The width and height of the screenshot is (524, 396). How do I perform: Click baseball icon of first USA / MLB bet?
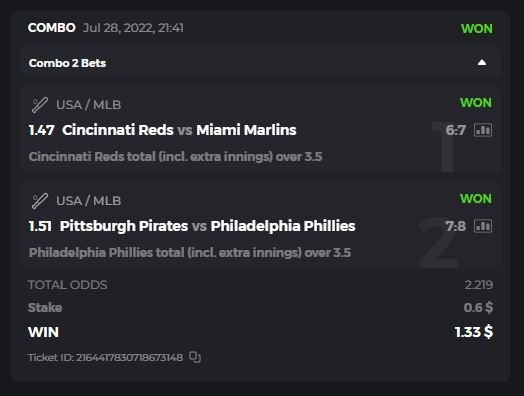(40, 105)
